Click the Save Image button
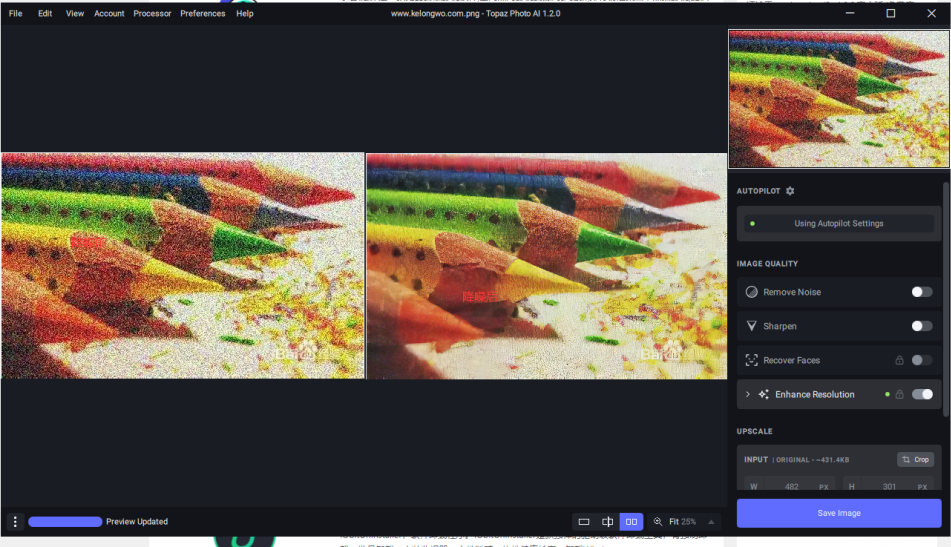This screenshot has width=951, height=547. tap(839, 513)
